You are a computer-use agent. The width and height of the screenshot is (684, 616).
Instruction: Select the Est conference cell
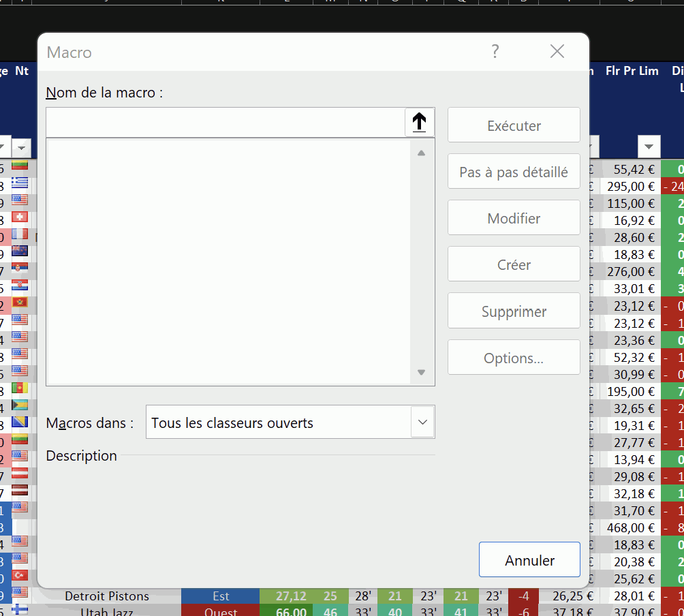click(221, 596)
